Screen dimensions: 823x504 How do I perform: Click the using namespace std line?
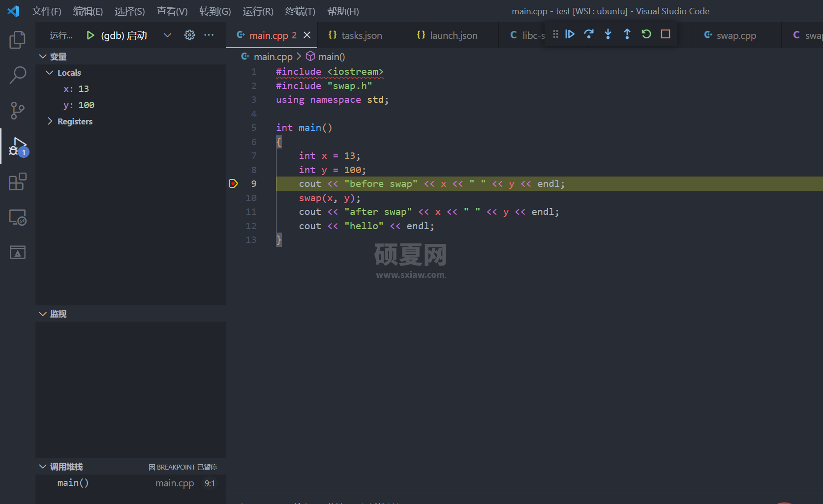pyautogui.click(x=332, y=99)
